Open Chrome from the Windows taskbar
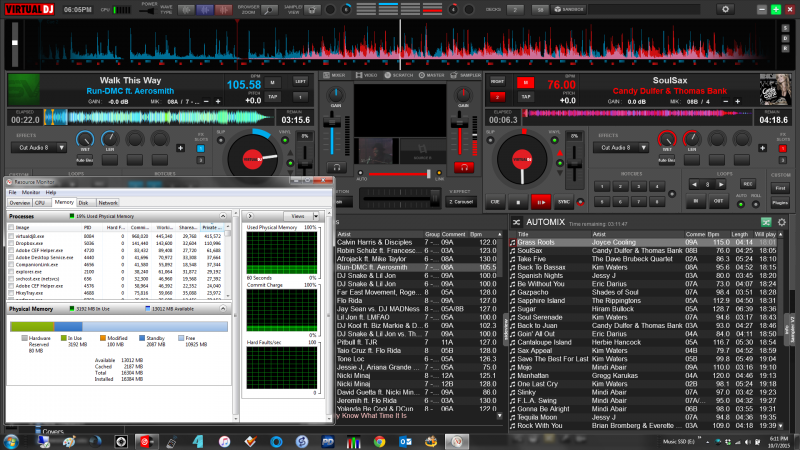This screenshot has width=800, height=450. coord(379,441)
